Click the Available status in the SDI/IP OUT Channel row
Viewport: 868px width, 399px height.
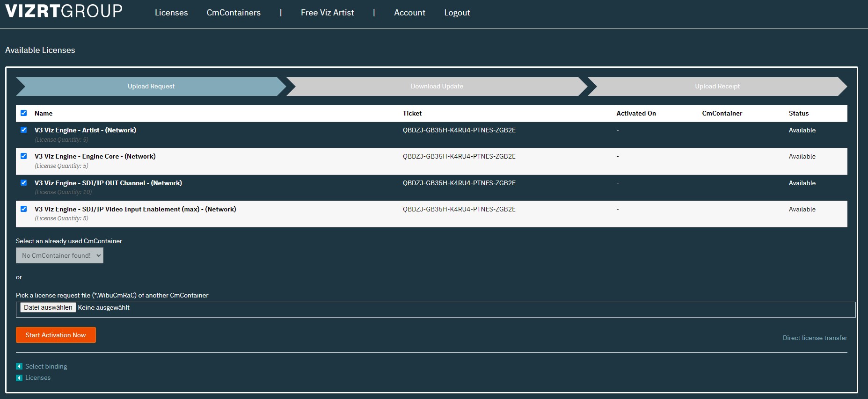[802, 183]
